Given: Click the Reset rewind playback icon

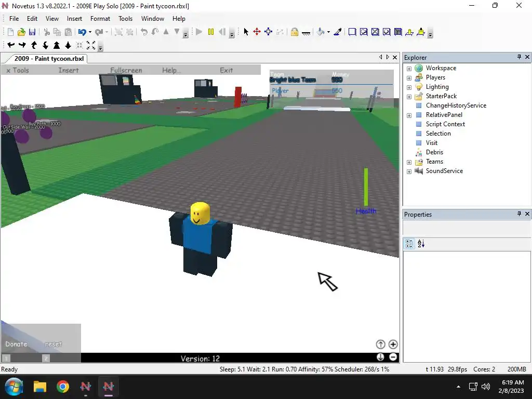Looking at the screenshot, I should coord(222,32).
